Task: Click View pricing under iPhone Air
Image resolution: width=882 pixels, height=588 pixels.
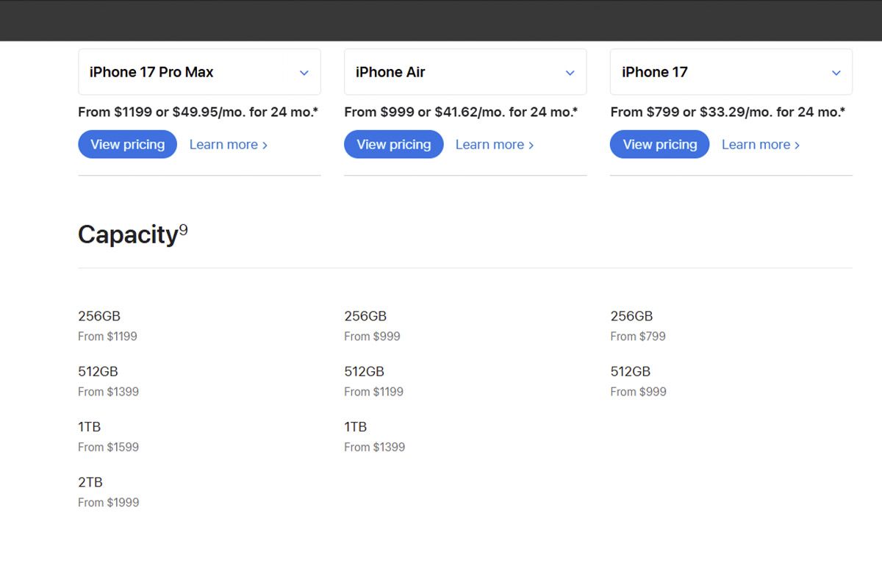Action: click(x=393, y=144)
